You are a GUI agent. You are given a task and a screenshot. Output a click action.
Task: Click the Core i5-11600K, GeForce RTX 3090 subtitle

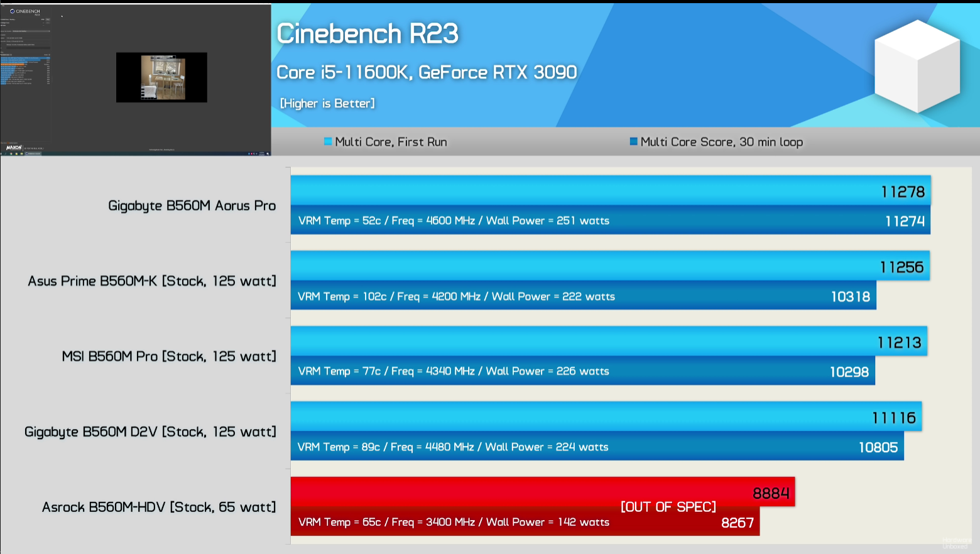pyautogui.click(x=427, y=72)
